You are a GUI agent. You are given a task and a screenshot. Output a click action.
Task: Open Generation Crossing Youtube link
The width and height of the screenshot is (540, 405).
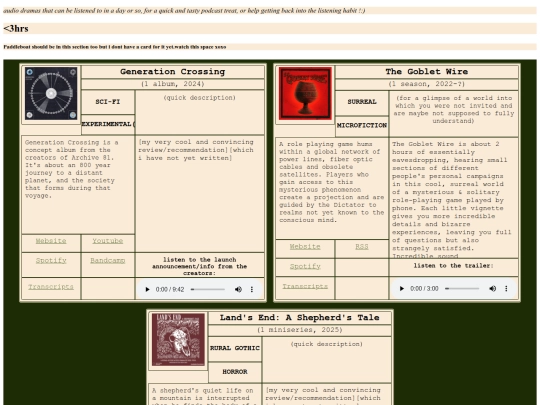click(107, 241)
